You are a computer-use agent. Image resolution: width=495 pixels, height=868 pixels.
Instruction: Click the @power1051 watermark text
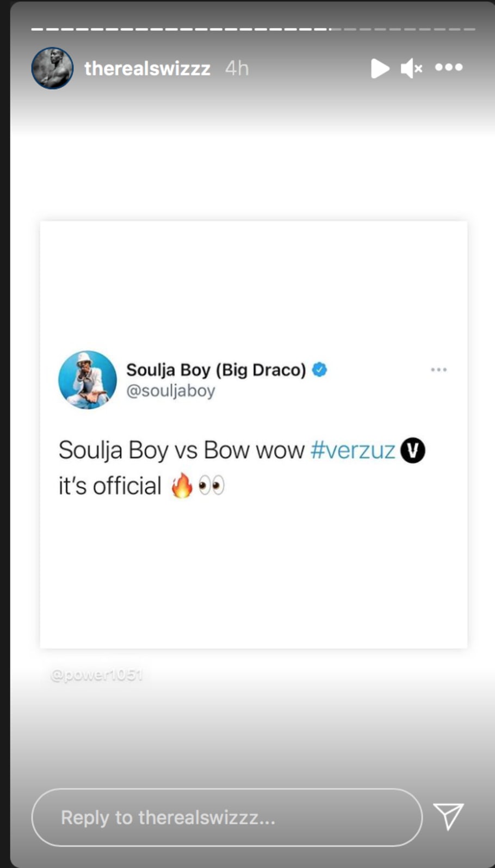96,675
